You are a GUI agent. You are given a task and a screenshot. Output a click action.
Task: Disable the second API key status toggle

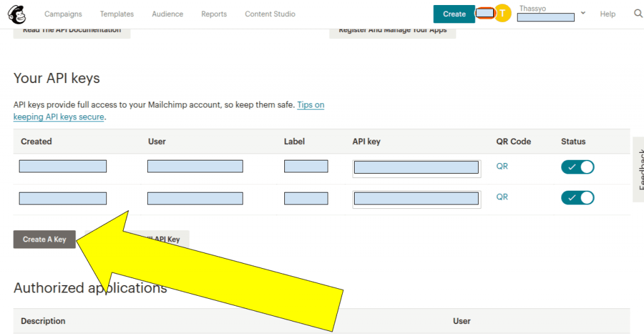pos(577,198)
